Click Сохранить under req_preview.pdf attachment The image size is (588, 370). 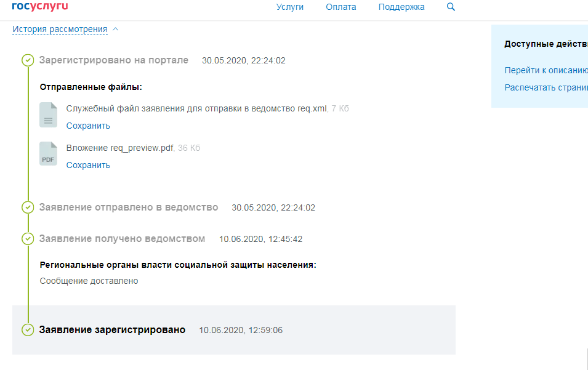[x=88, y=164]
